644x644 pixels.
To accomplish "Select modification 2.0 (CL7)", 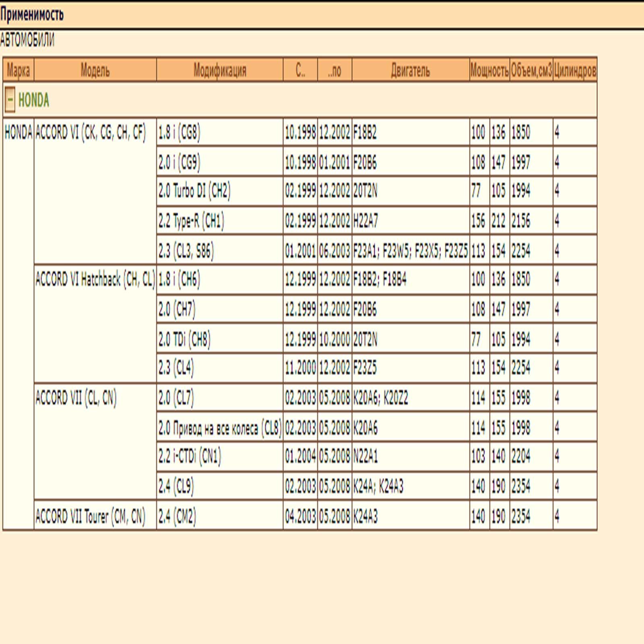I will pos(176,398).
